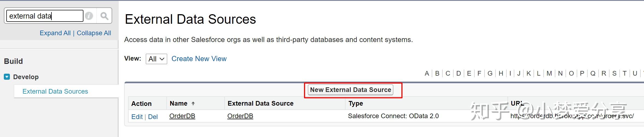Open OrderDB in the Name column
The height and width of the screenshot is (137, 644).
coord(182,116)
